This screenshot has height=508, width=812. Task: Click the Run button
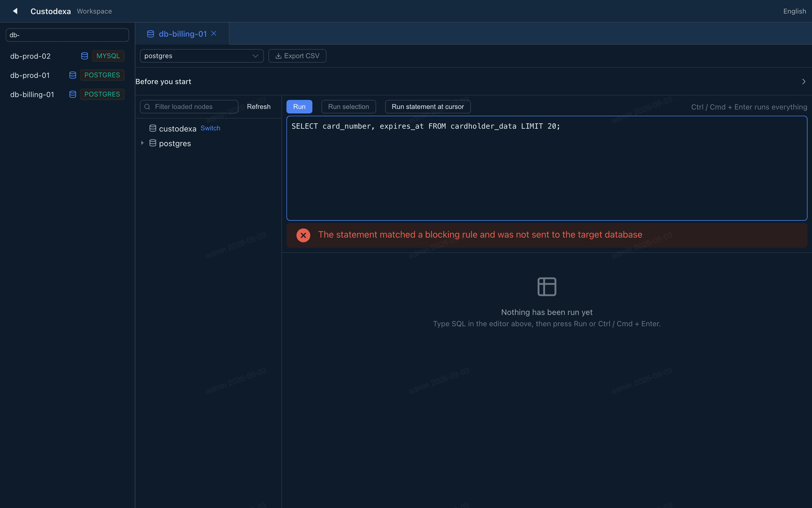pos(299,107)
